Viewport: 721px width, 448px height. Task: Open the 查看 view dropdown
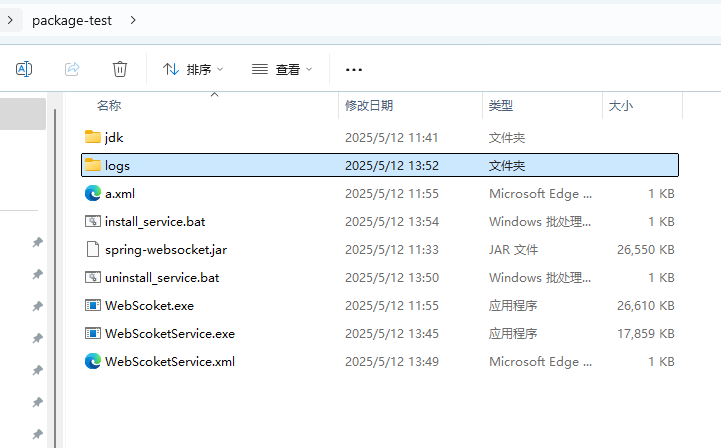[x=282, y=69]
